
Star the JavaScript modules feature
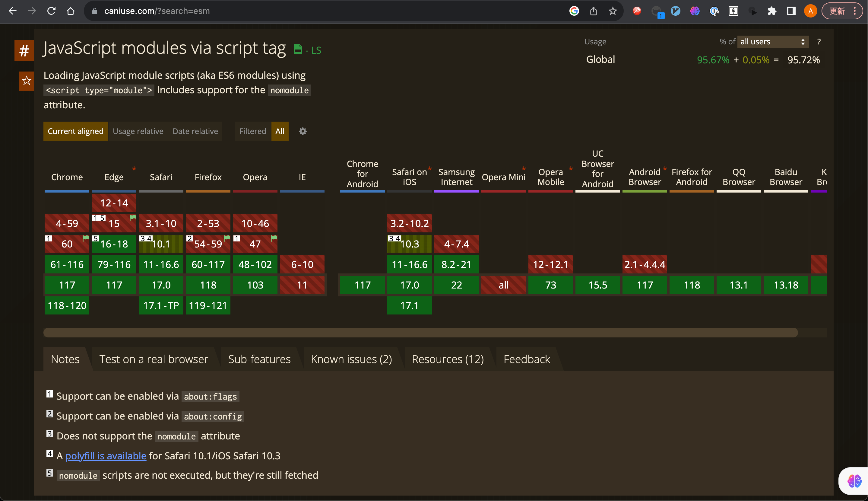pos(27,81)
